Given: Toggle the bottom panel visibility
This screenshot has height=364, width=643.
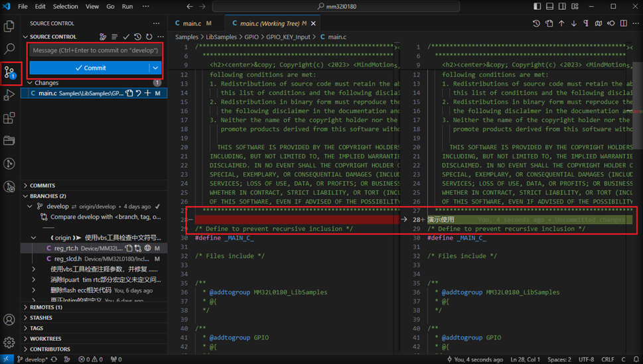Looking at the screenshot, I should point(549,7).
